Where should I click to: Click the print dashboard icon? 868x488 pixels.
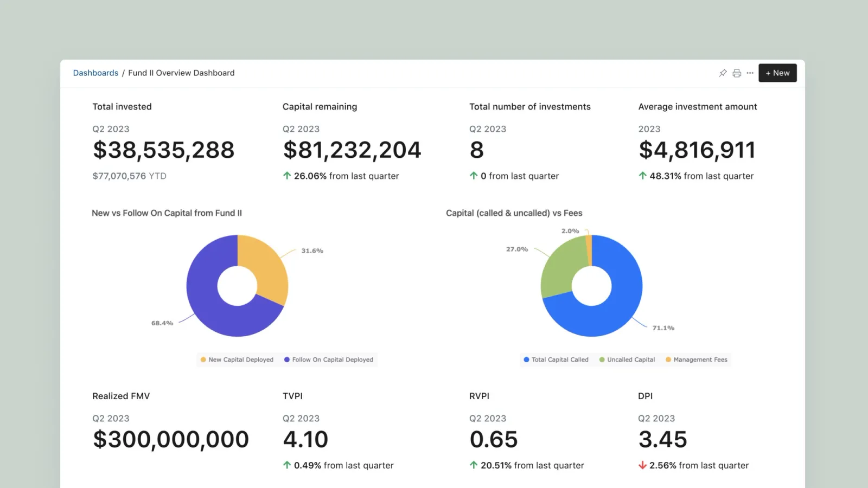point(737,73)
